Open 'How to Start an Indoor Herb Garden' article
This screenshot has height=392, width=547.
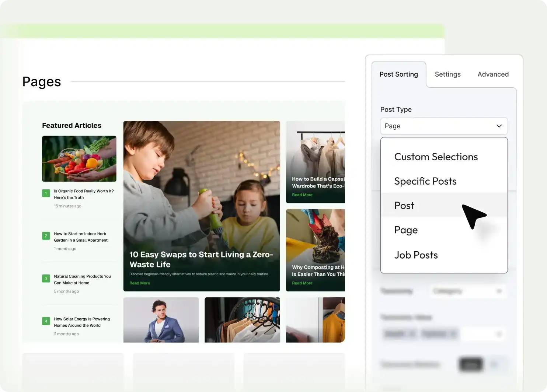click(x=81, y=237)
